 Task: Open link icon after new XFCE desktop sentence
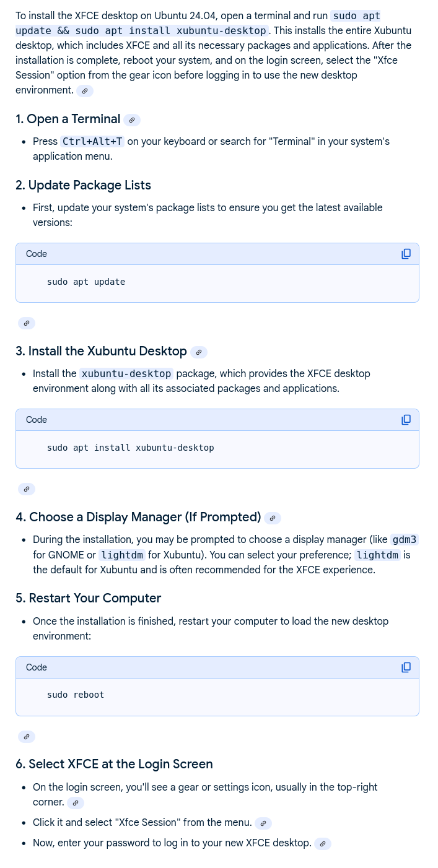point(323,844)
